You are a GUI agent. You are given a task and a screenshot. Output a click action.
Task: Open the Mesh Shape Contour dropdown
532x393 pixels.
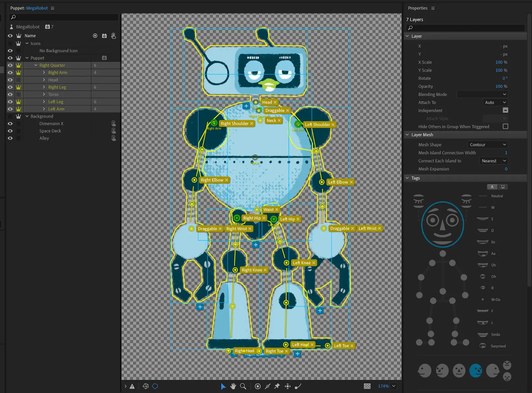(487, 145)
